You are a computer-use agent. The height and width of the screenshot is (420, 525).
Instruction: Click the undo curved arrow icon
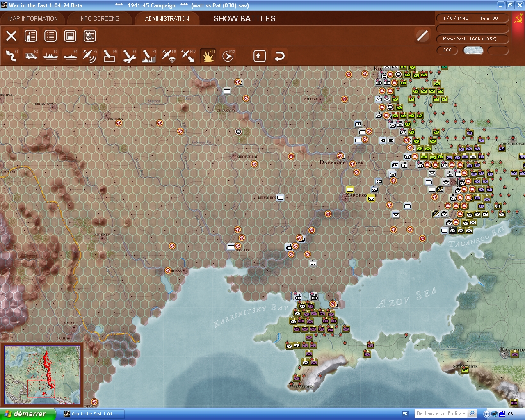point(279,56)
